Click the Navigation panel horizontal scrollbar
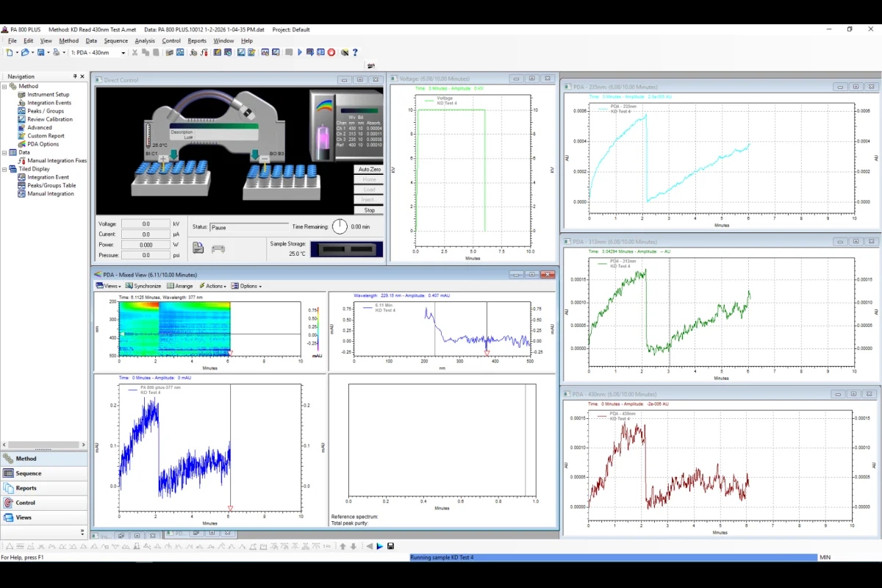 43,445
